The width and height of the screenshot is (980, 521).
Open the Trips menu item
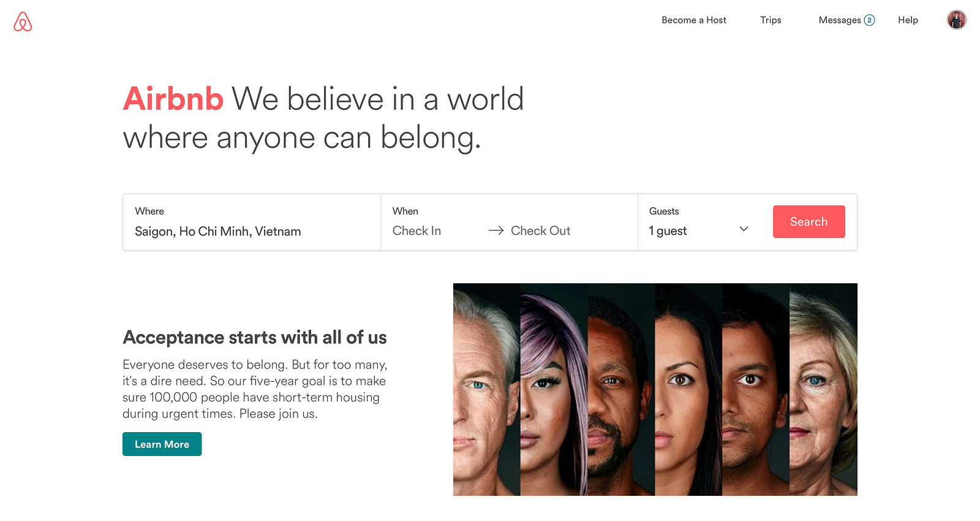(771, 20)
